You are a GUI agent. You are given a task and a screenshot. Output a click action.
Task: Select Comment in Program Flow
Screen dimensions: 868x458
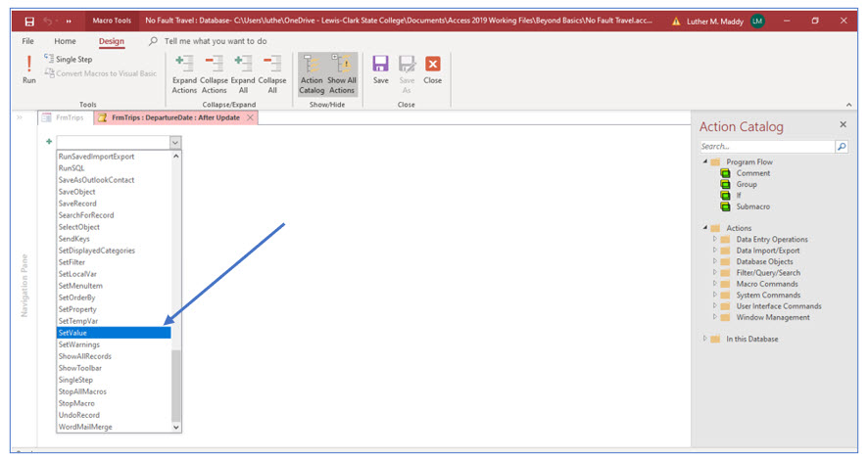[752, 173]
